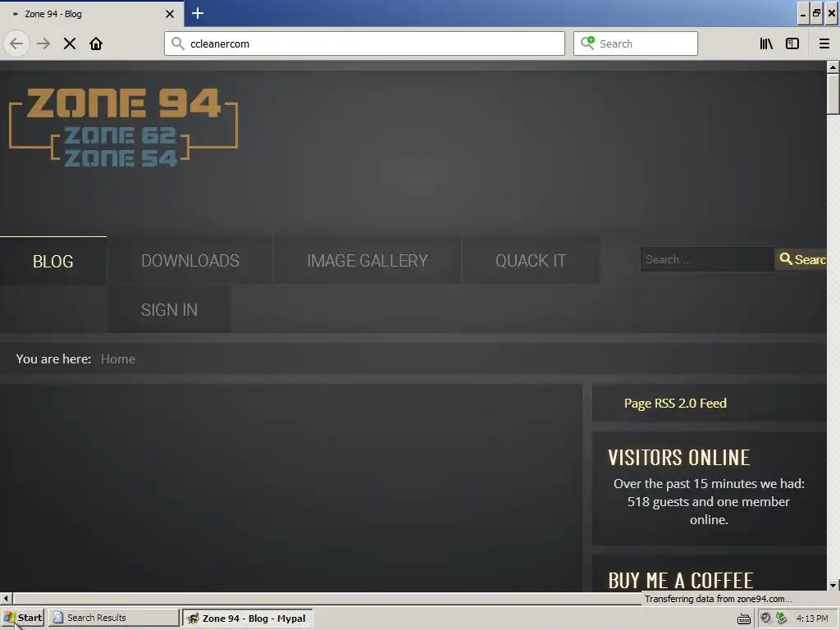Open a new tab with the plus button
840x630 pixels.
tap(198, 13)
